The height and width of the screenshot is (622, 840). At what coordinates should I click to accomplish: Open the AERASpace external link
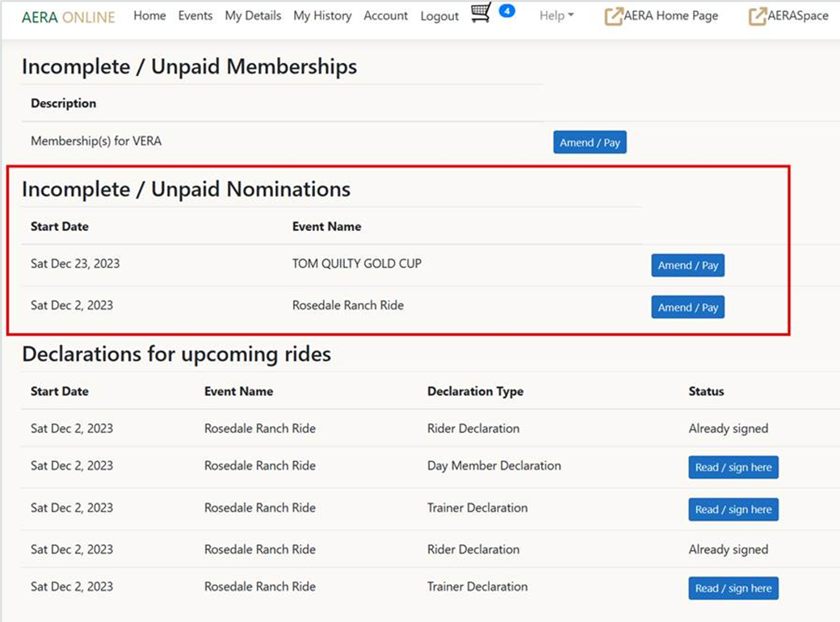pos(788,16)
